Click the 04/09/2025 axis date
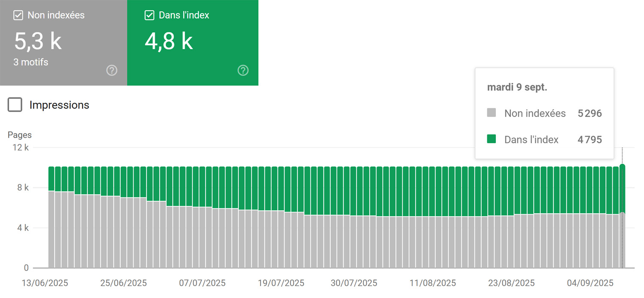The image size is (644, 298). (x=590, y=283)
